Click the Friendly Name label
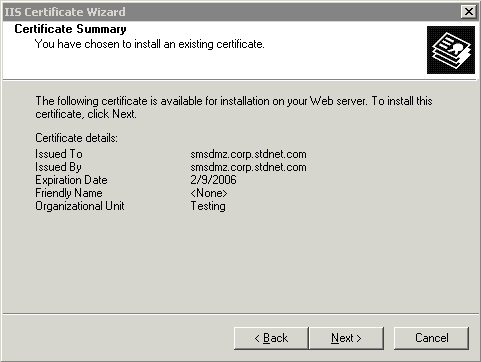 coord(69,193)
